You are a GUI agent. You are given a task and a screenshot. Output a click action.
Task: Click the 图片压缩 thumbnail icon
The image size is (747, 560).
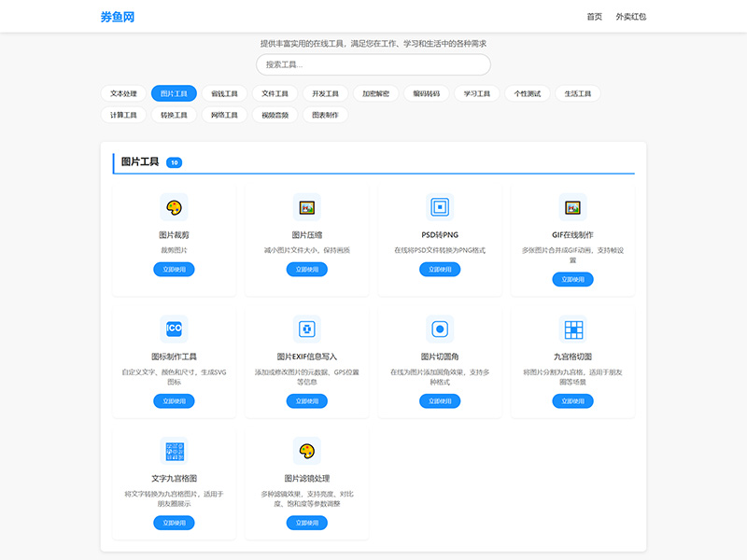[x=308, y=204]
